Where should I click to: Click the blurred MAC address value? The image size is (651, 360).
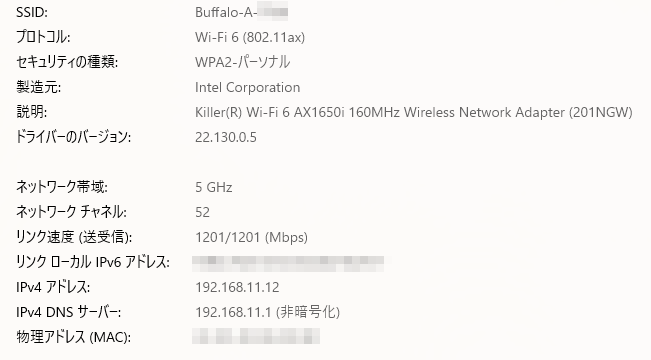tap(256, 337)
